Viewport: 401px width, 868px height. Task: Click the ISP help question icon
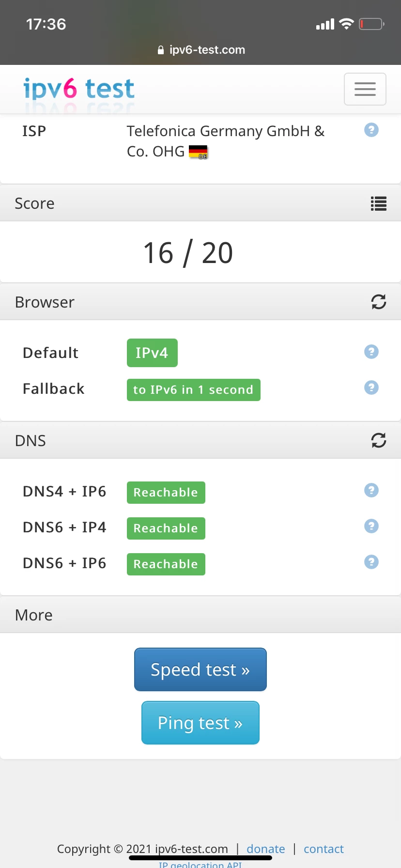coord(371,130)
